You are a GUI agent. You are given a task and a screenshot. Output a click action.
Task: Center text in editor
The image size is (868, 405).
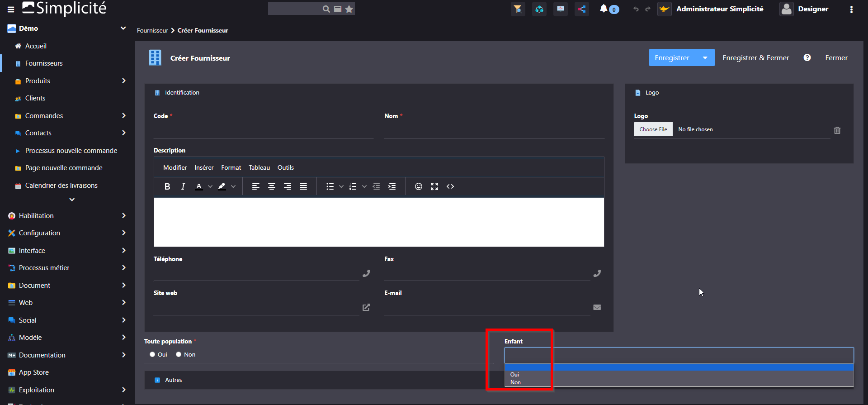tap(272, 186)
